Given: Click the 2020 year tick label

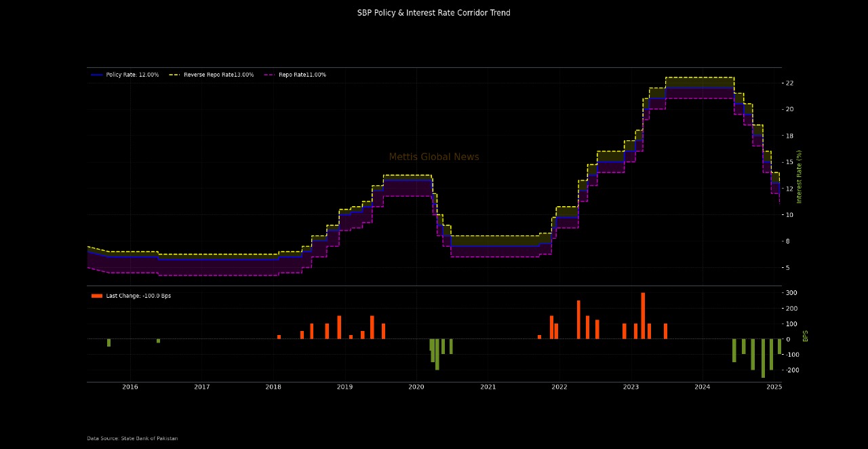Looking at the screenshot, I should (416, 387).
